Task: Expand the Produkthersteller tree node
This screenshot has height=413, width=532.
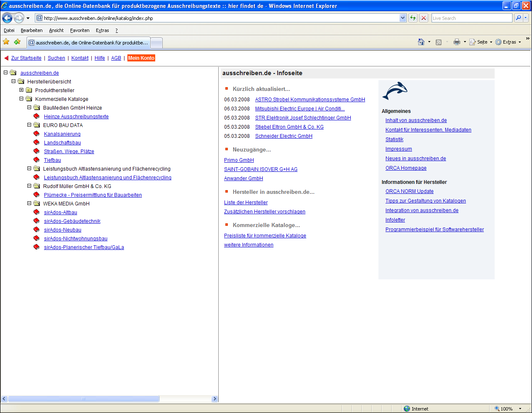Action: (x=22, y=90)
